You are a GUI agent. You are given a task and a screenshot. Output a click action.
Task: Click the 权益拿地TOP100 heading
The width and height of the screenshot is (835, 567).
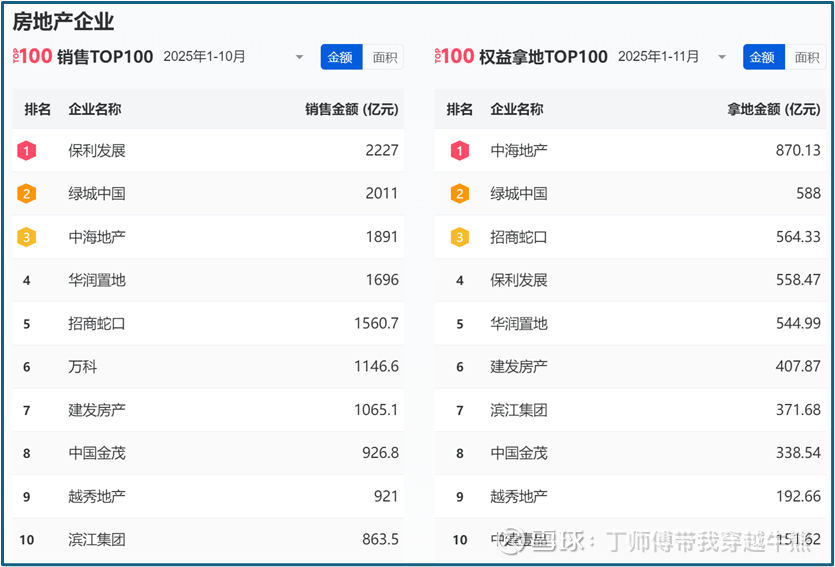pyautogui.click(x=543, y=56)
